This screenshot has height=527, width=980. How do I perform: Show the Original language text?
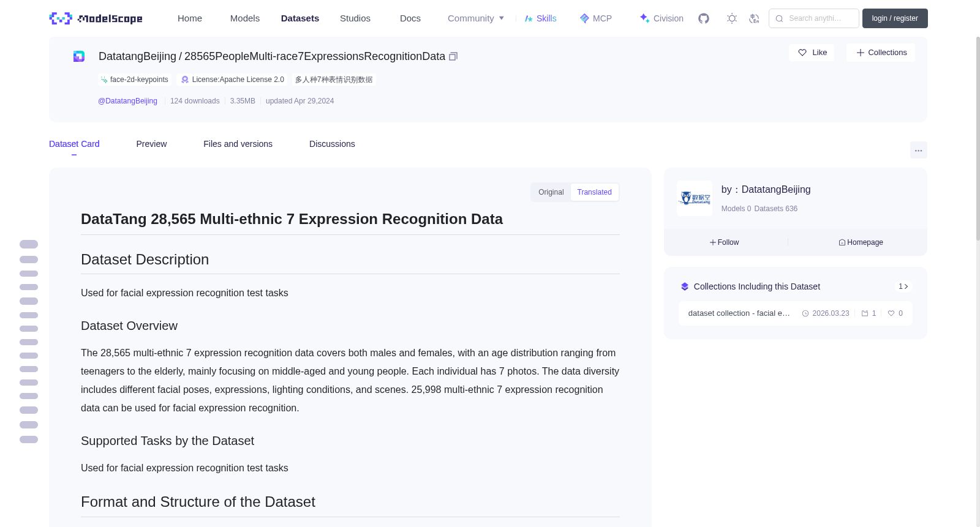[551, 192]
